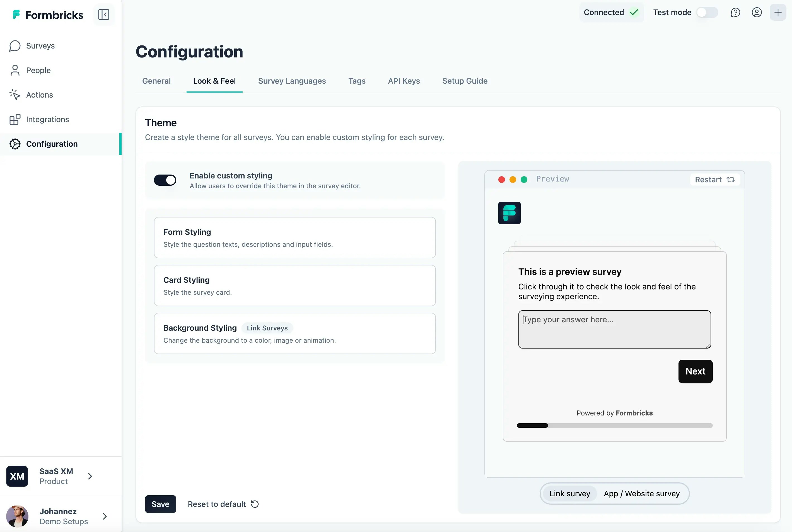Screen dimensions: 792x532
Task: Open SaaS XM product switcher
Action: coord(56,476)
